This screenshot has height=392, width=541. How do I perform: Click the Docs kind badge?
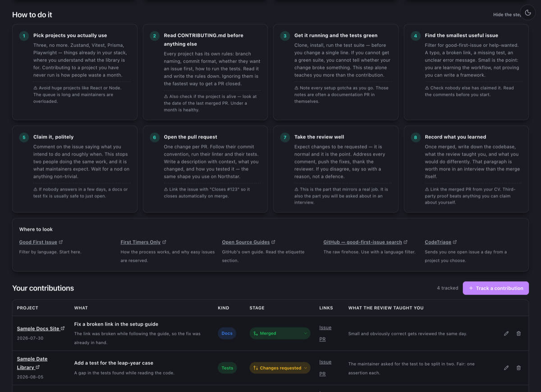point(227,333)
